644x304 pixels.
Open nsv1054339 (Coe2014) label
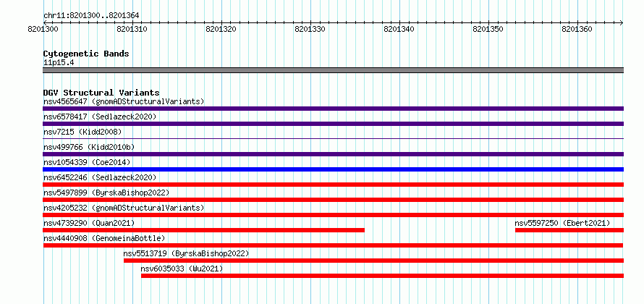pyautogui.click(x=87, y=162)
